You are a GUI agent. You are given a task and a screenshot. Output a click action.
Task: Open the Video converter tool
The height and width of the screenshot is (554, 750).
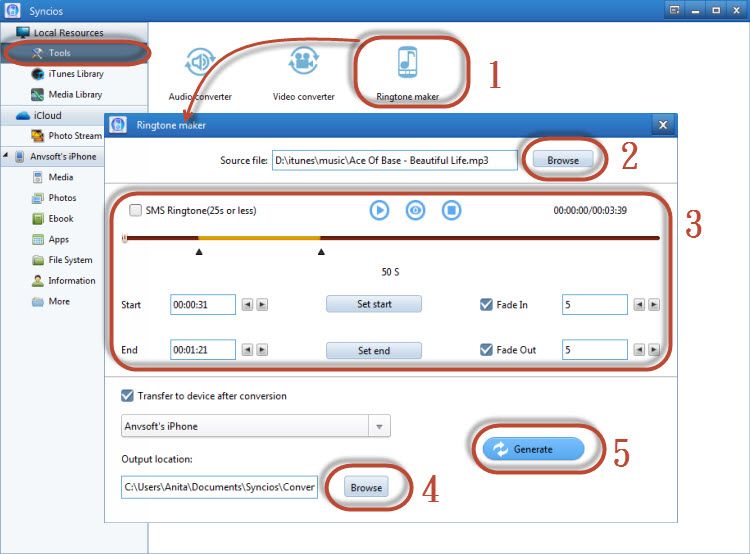pos(303,74)
